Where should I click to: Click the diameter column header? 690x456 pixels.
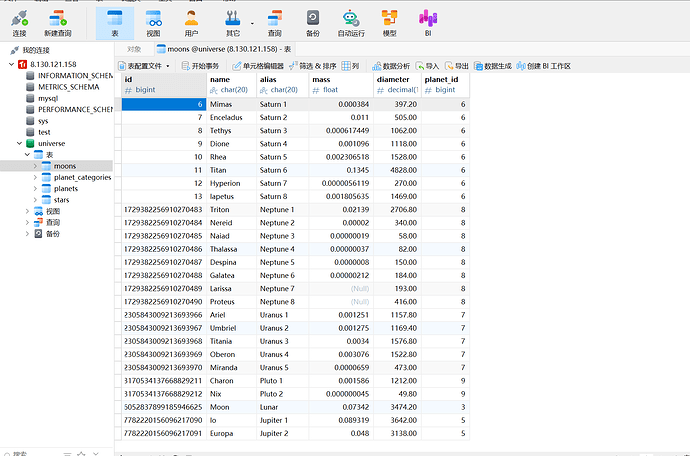397,85
